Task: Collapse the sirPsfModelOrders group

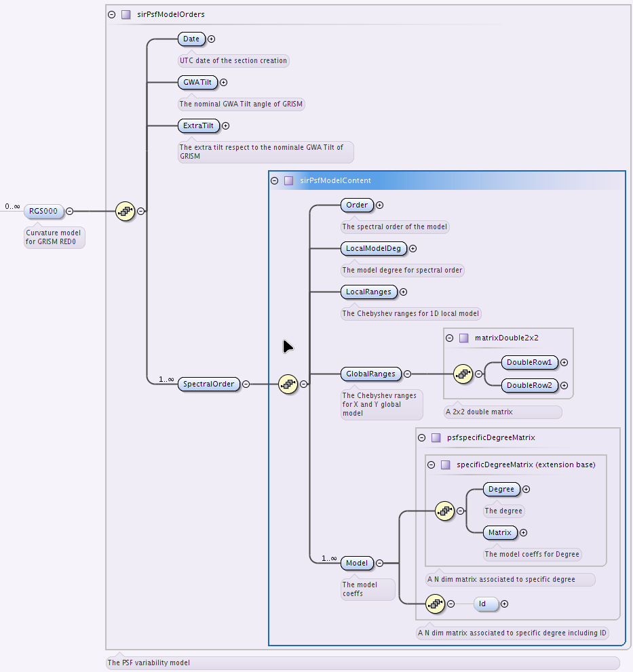Action: [x=112, y=14]
